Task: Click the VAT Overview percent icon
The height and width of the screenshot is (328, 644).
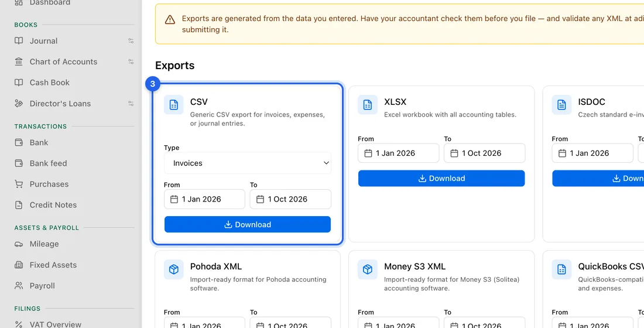Action: (19, 324)
